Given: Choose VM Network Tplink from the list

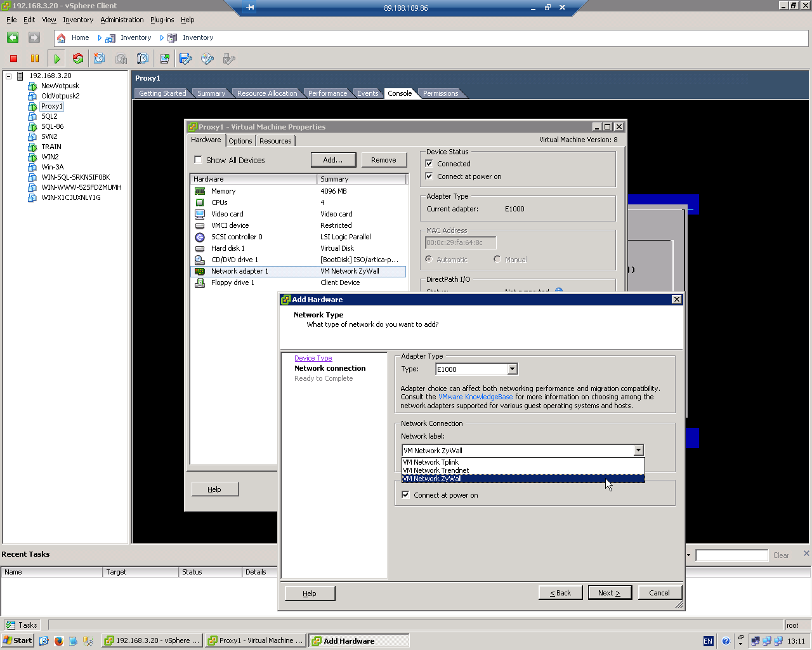Looking at the screenshot, I should (x=523, y=462).
